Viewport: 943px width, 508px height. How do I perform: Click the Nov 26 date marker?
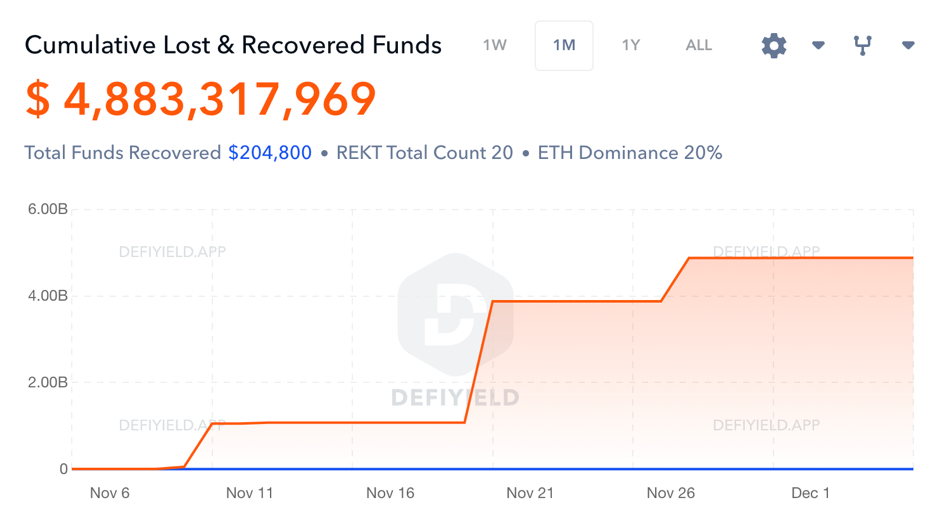click(x=671, y=493)
